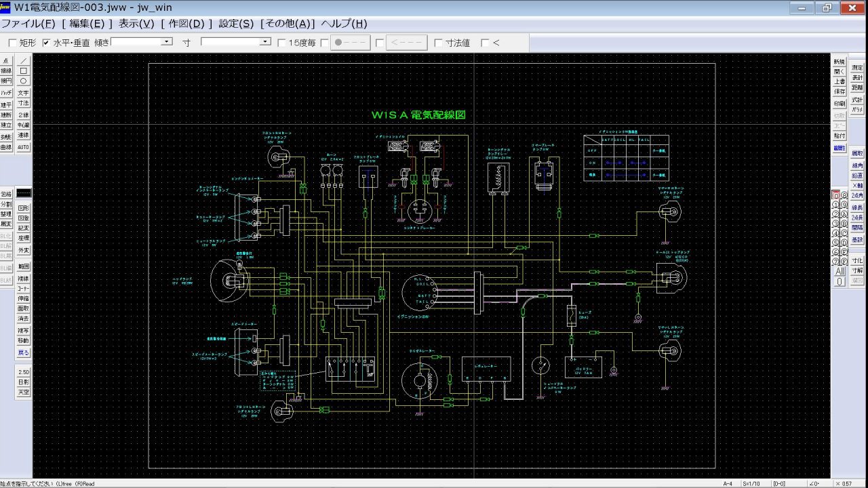The image size is (868, 488).
Task: Click the 測定 (measure) button
Action: pos(858,68)
